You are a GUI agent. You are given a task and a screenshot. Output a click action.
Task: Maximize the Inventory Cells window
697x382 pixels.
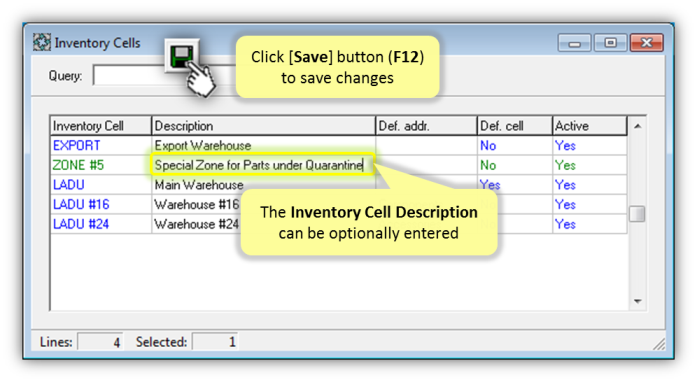610,43
